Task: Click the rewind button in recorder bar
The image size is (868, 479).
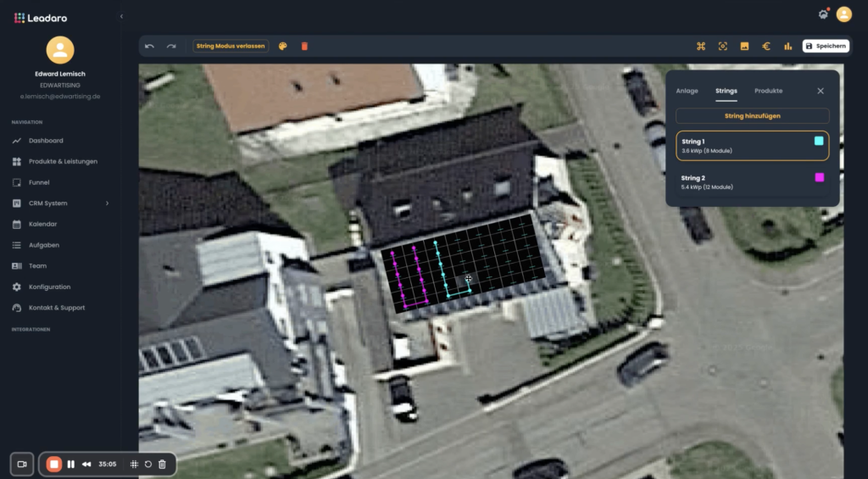Action: 86,464
